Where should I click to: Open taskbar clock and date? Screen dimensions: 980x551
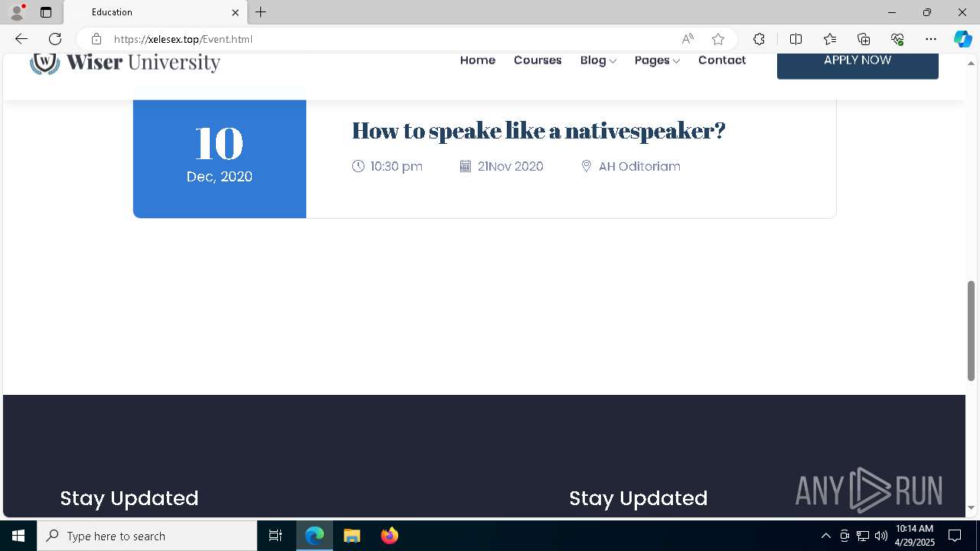tap(915, 536)
